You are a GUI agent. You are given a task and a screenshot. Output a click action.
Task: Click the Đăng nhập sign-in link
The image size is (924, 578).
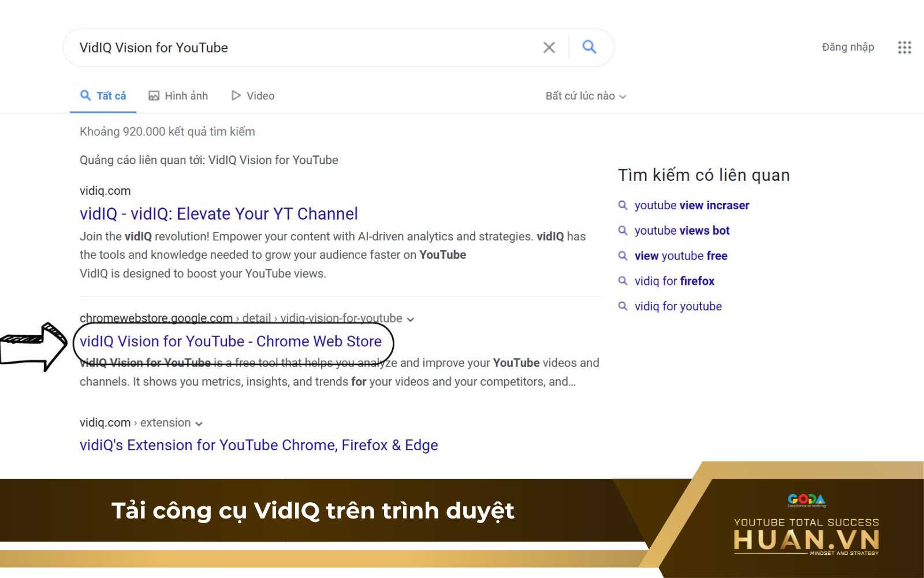pos(848,47)
